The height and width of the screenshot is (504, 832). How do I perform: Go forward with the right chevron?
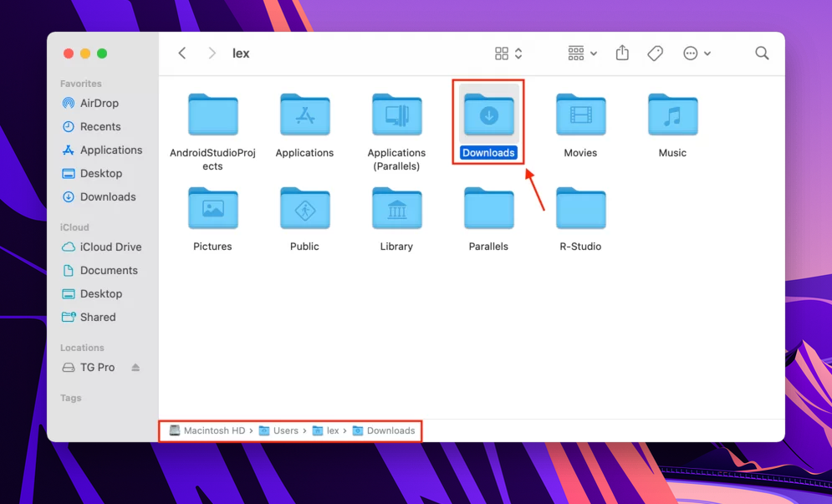click(212, 53)
